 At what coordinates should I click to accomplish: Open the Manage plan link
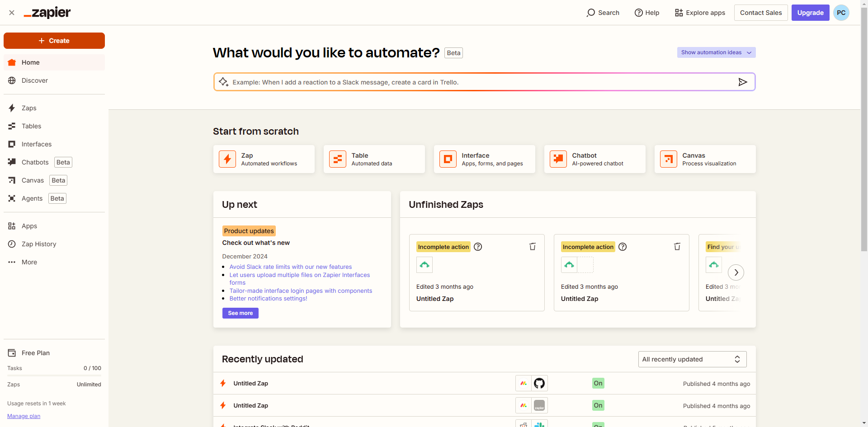pyautogui.click(x=24, y=416)
